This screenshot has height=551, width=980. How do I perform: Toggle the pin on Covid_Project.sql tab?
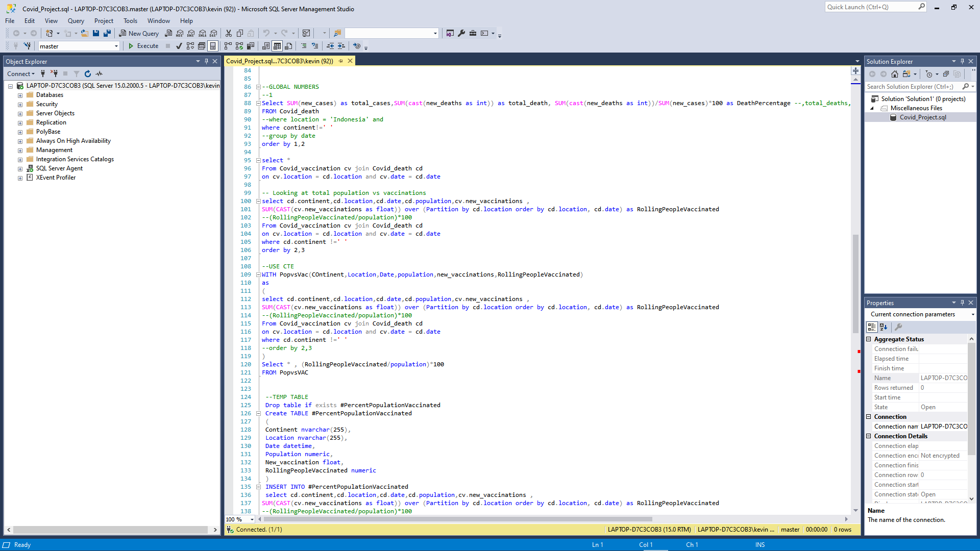coord(341,61)
